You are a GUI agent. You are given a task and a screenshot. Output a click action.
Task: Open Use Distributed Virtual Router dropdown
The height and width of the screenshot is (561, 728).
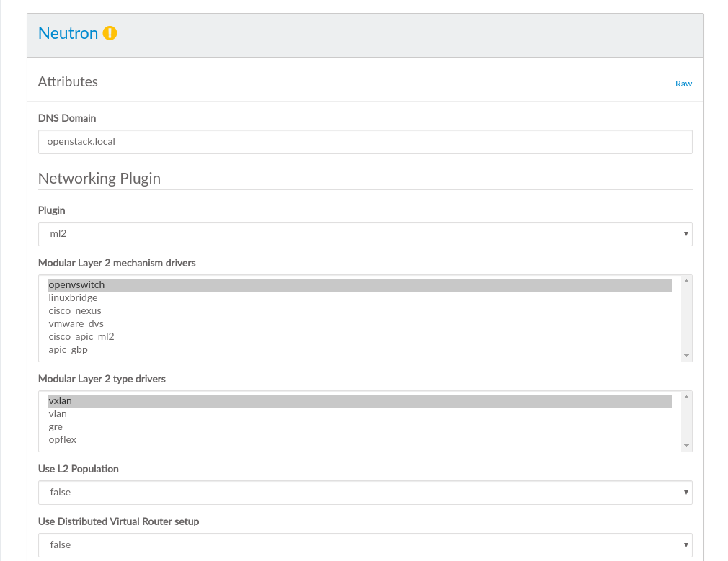[x=365, y=545]
